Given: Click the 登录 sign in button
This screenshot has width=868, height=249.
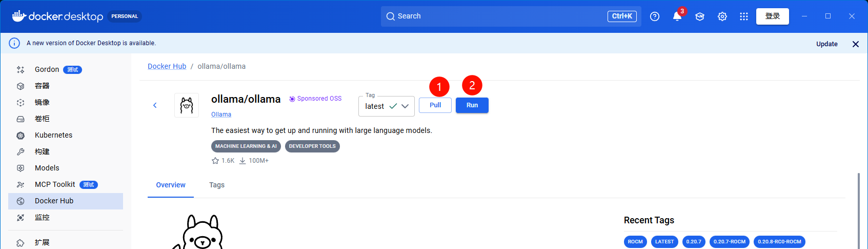Looking at the screenshot, I should point(773,16).
